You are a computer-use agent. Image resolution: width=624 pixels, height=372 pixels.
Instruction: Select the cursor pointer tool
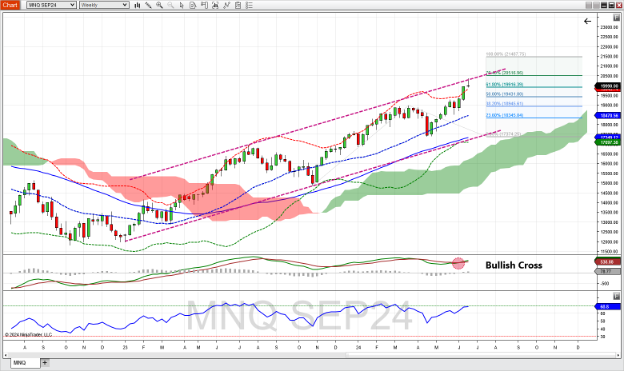[x=181, y=5]
